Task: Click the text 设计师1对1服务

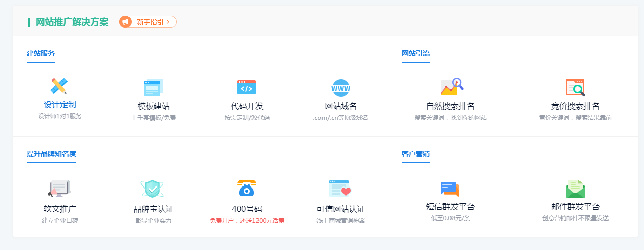Action: (x=60, y=116)
